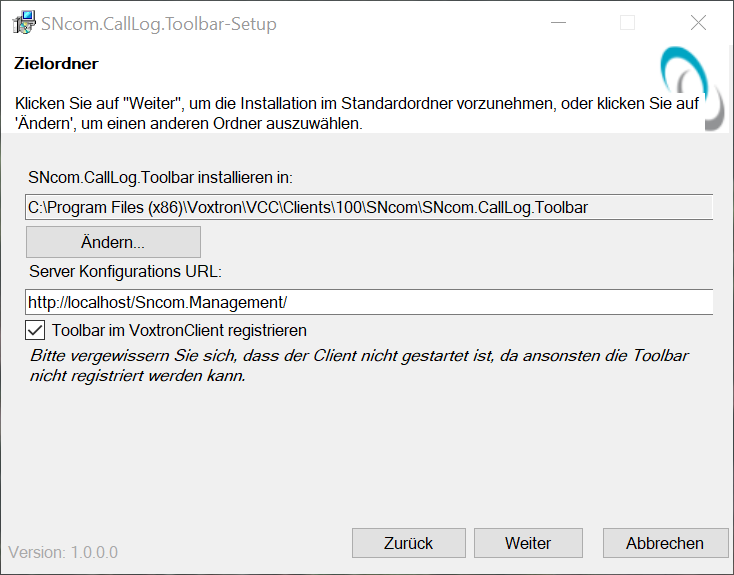734x575 pixels.
Task: Focus the Server Konfigurations URL field
Action: (368, 301)
